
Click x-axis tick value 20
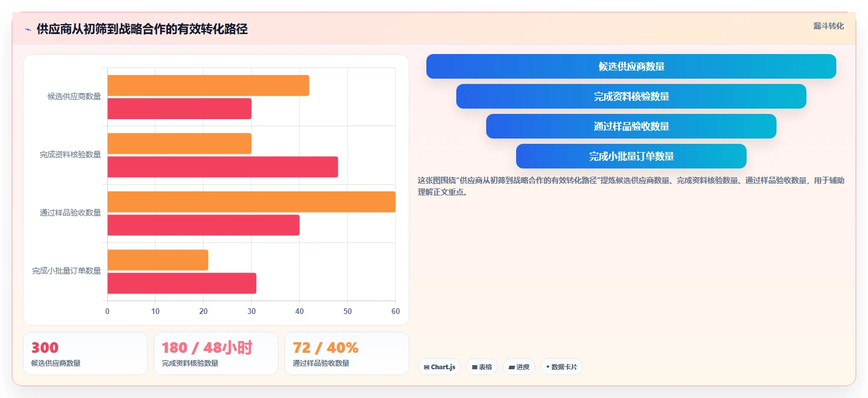tap(204, 311)
